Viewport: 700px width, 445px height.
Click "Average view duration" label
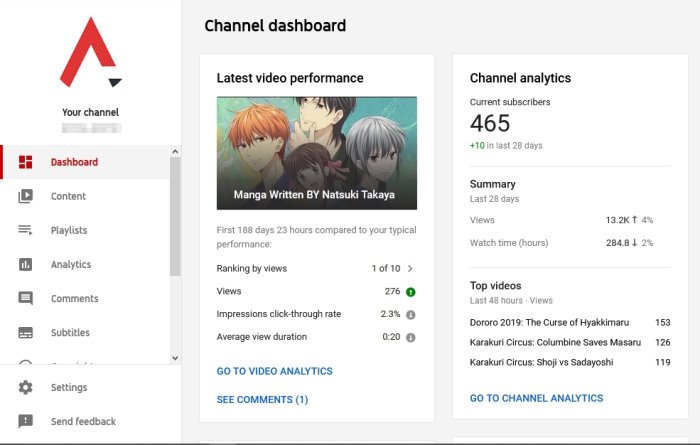262,337
